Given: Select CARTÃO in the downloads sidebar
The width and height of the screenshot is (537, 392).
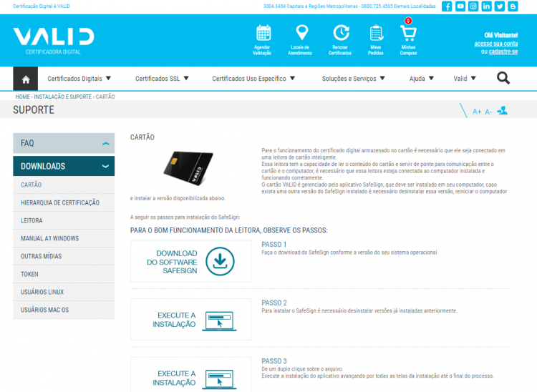Looking at the screenshot, I should coord(64,185).
